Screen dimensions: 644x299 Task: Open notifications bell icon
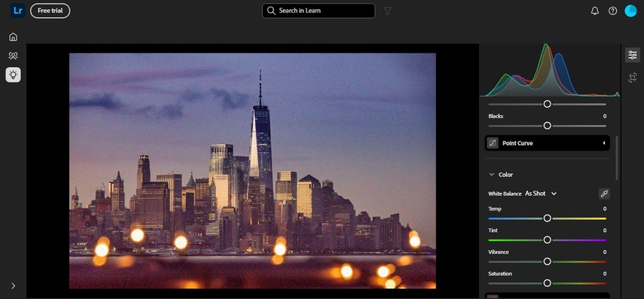click(x=595, y=11)
